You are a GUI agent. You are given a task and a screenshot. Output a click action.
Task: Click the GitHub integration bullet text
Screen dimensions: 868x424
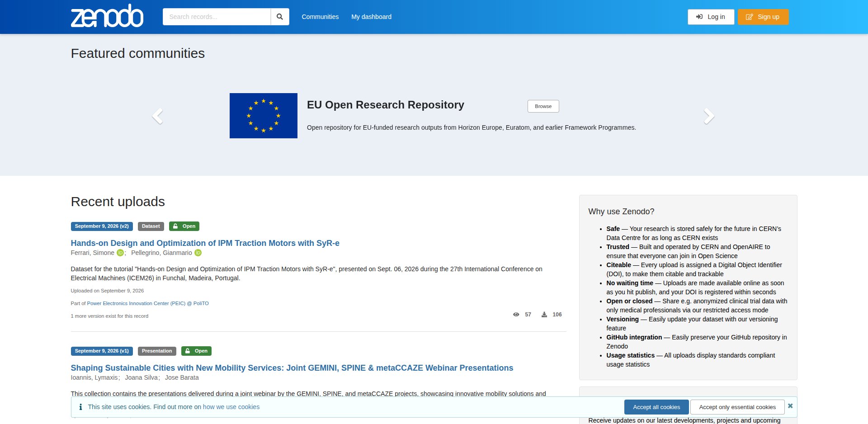[697, 342]
